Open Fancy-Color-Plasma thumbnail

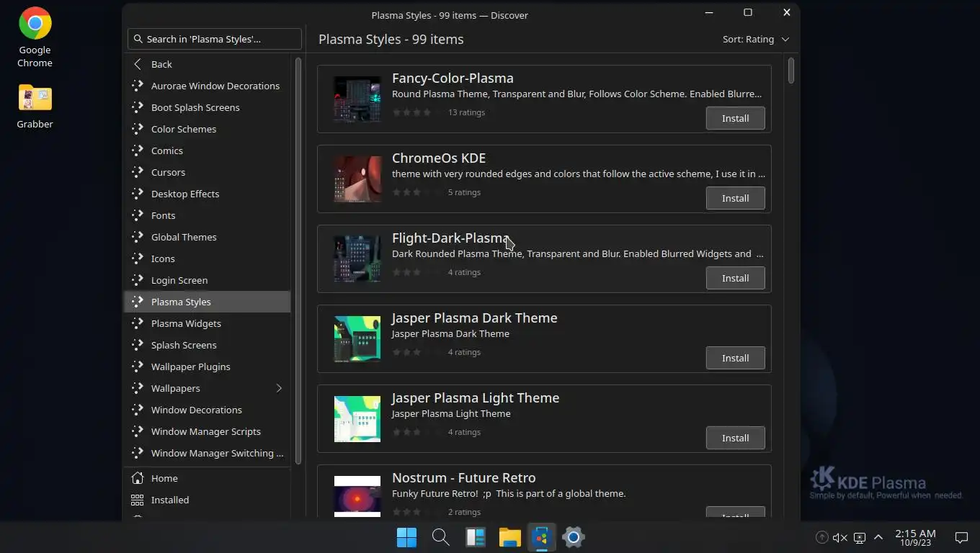pos(357,99)
